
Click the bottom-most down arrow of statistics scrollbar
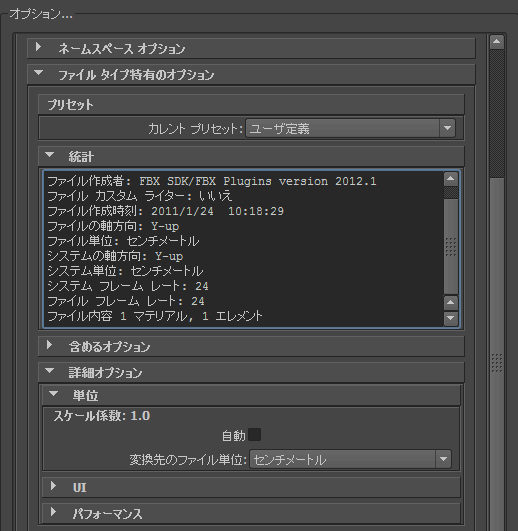pyautogui.click(x=451, y=318)
